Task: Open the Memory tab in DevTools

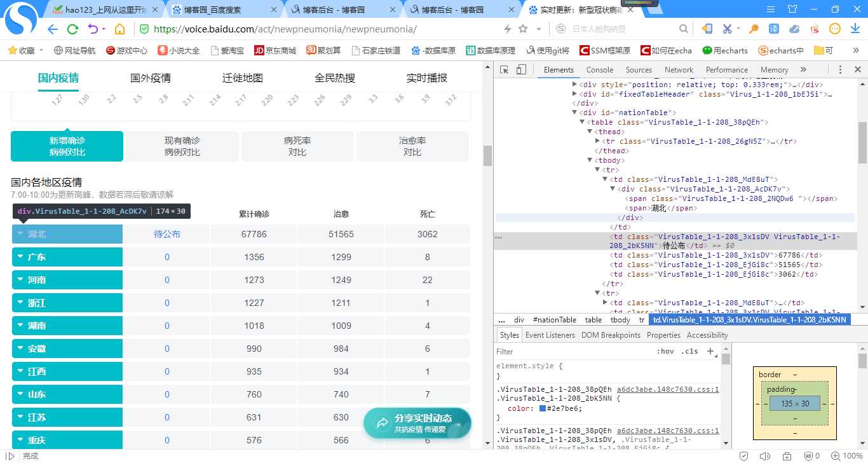Action: tap(774, 70)
